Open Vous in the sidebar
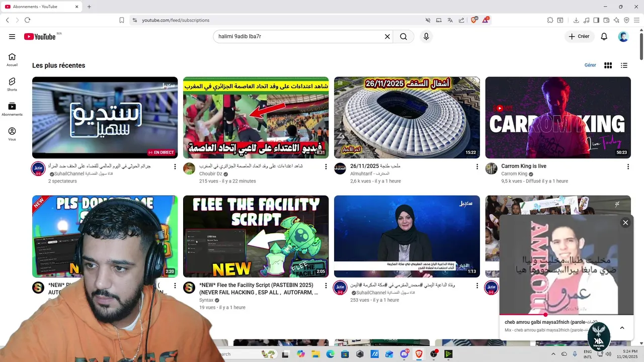644x362 pixels. (12, 134)
